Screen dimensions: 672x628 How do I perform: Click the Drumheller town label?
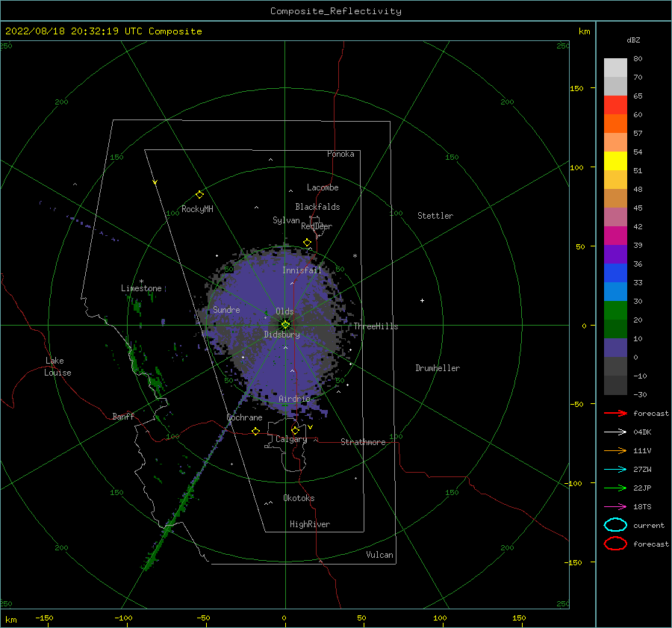pyautogui.click(x=438, y=368)
